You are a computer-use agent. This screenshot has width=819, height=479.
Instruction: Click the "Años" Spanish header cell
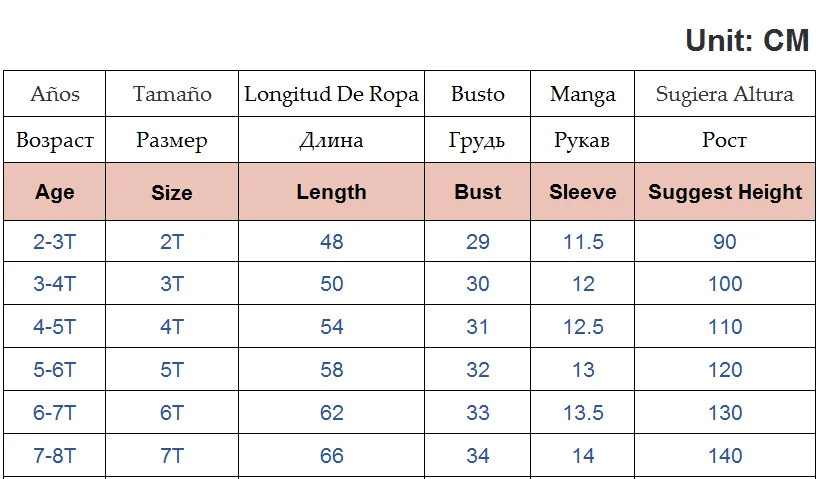[x=55, y=95]
